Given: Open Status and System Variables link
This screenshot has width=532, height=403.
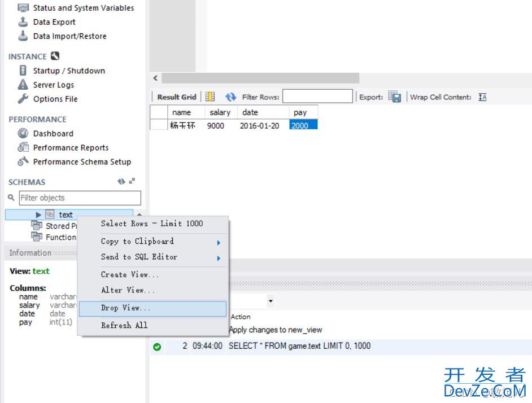Looking at the screenshot, I should pos(83,8).
